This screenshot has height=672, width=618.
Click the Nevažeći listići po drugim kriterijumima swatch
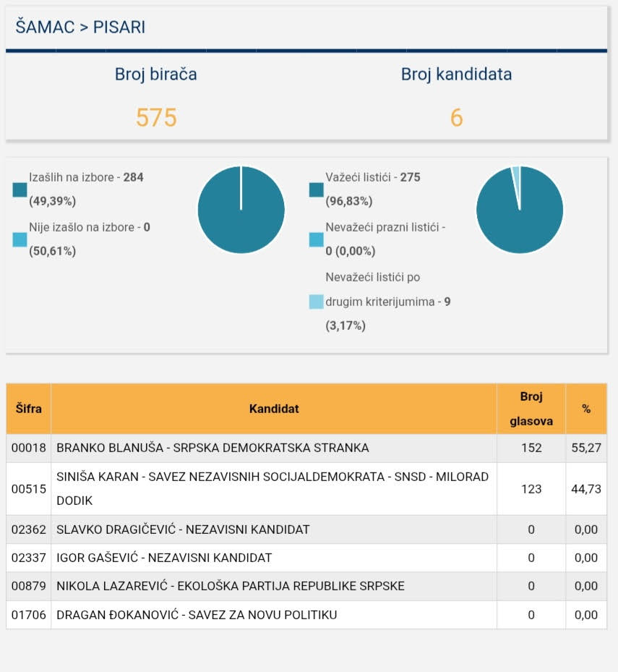[x=316, y=302]
